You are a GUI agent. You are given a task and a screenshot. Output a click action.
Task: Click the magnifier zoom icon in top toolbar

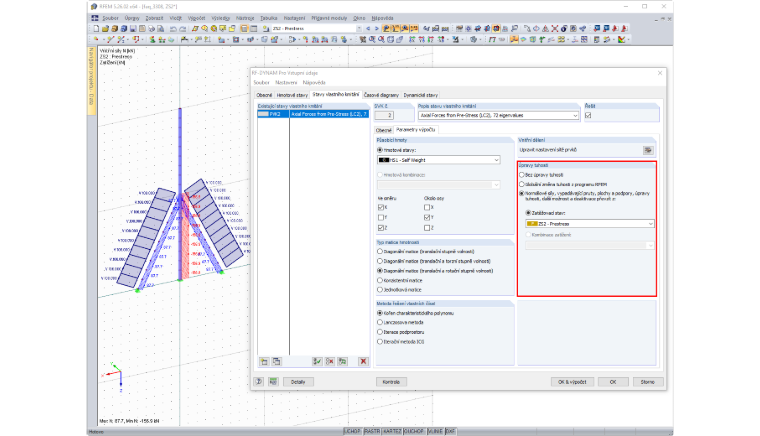[x=515, y=29]
